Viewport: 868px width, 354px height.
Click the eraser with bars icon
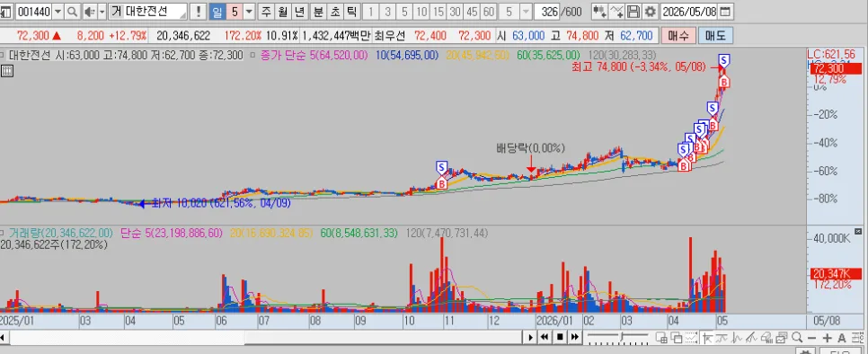click(x=766, y=337)
